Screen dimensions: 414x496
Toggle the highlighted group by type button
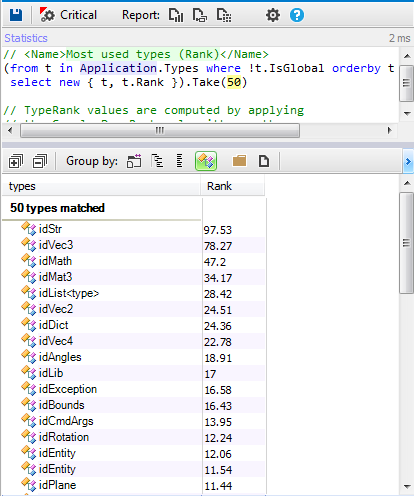pos(206,161)
